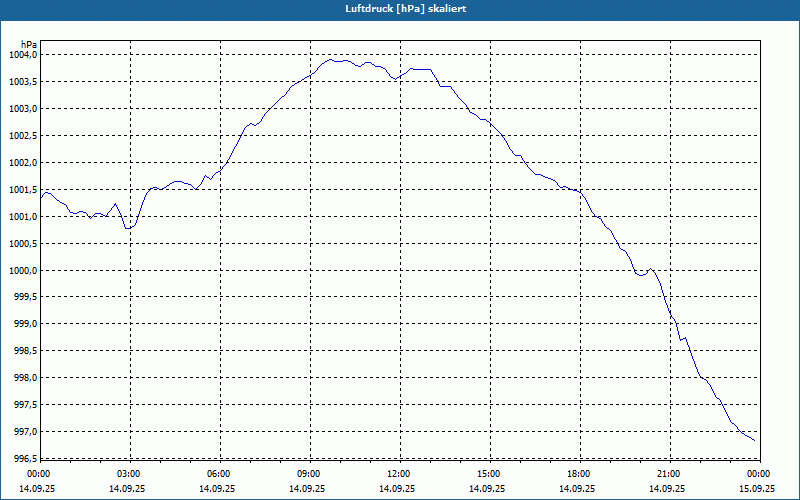Select the 1001,5 y-axis label
The width and height of the screenshot is (800, 500).
(23, 190)
